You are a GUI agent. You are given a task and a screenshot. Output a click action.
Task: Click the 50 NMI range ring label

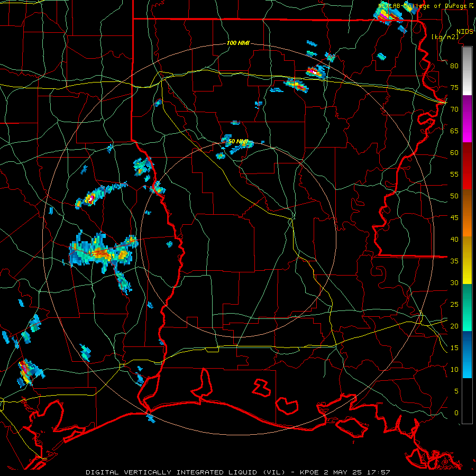238,141
